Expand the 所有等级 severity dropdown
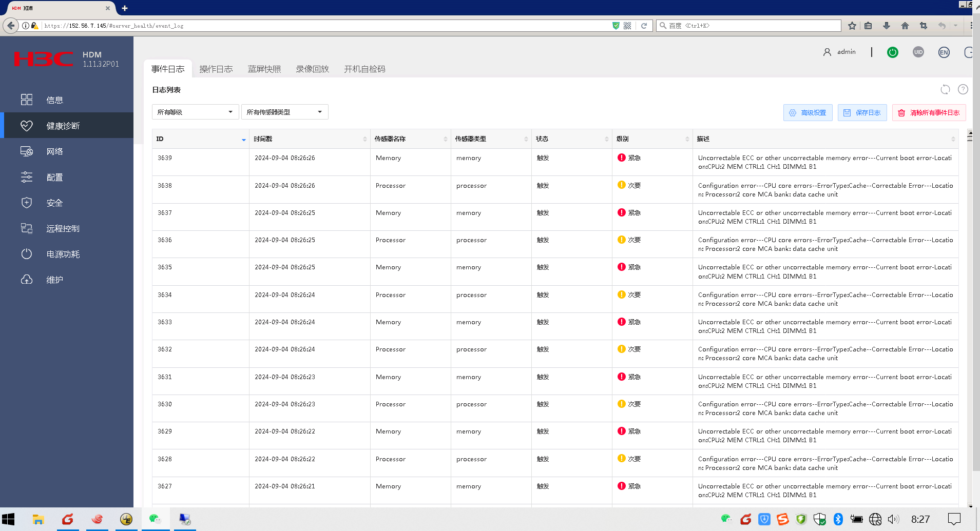980x531 pixels. 195,112
